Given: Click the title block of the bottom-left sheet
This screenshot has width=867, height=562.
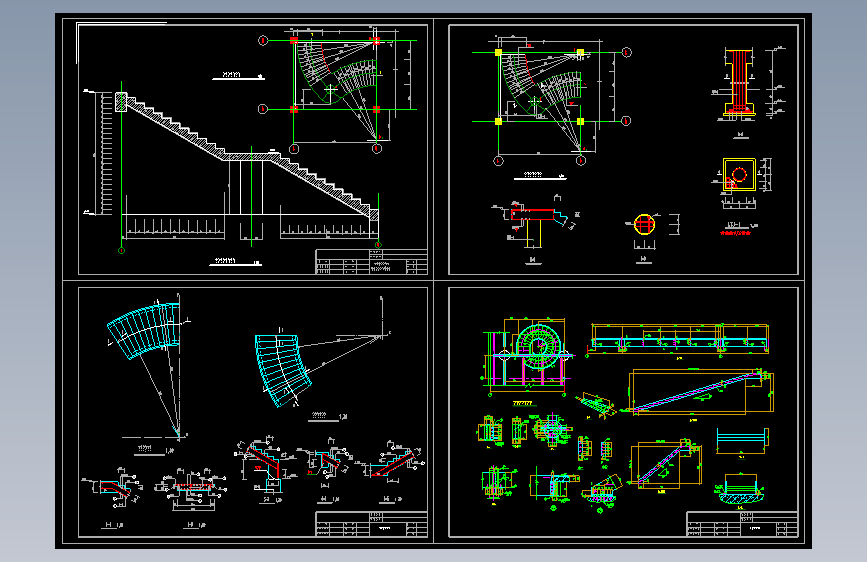Looking at the screenshot, I should tap(372, 524).
